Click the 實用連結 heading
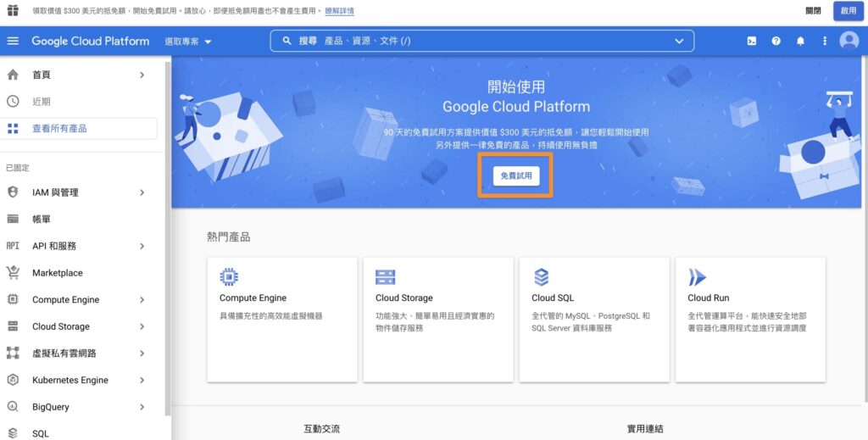The height and width of the screenshot is (440, 868). (x=645, y=428)
